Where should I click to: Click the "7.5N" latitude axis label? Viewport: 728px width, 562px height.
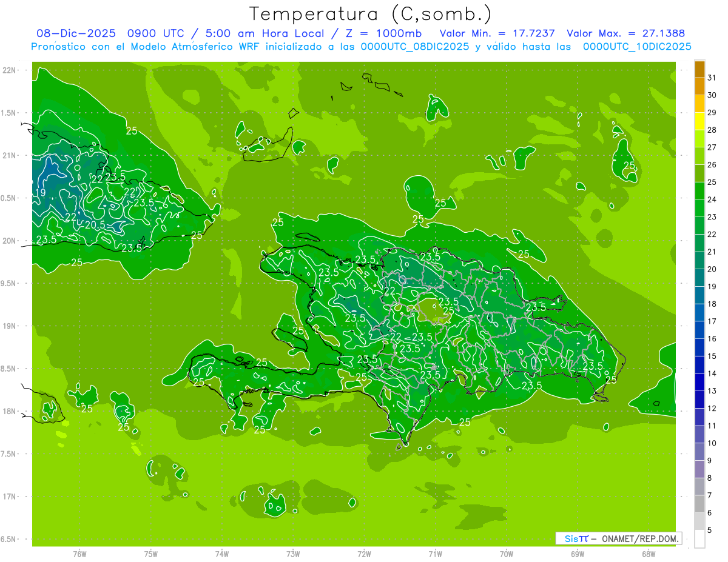(9, 454)
